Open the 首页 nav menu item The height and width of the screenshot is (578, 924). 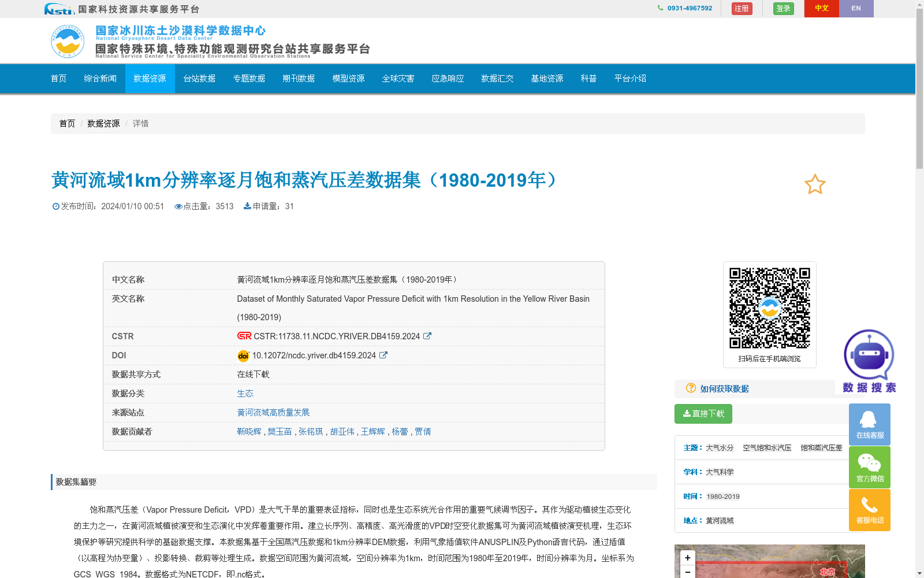(x=58, y=79)
